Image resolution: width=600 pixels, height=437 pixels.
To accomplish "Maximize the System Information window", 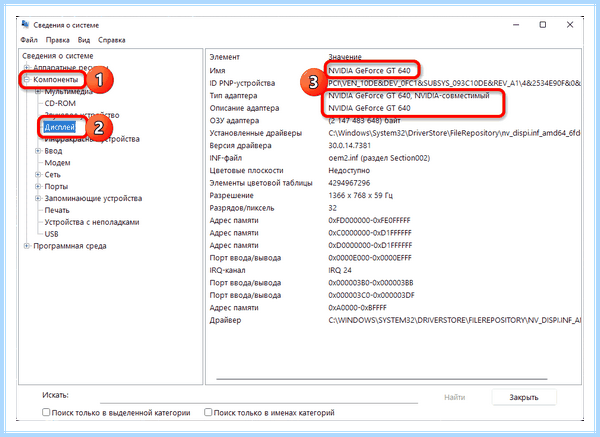I will point(543,25).
